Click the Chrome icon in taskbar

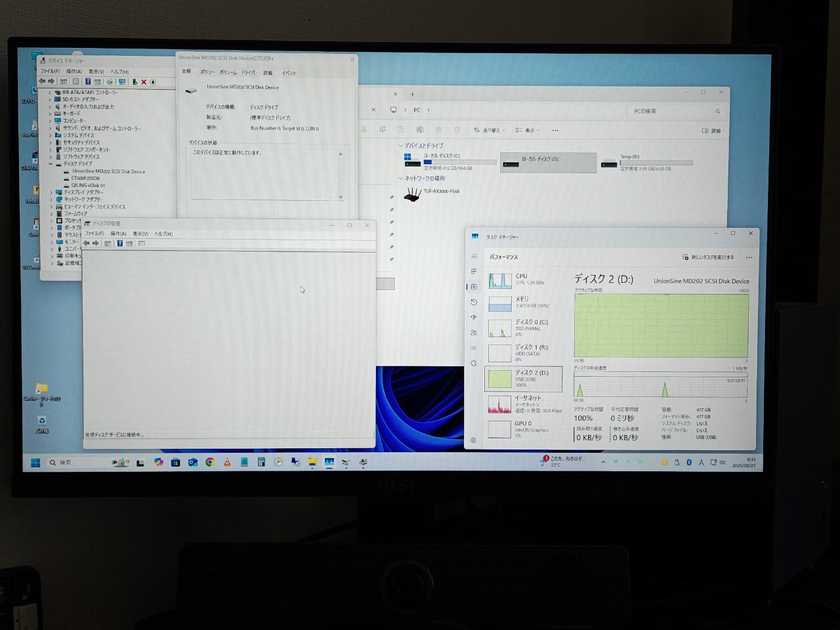[x=210, y=463]
